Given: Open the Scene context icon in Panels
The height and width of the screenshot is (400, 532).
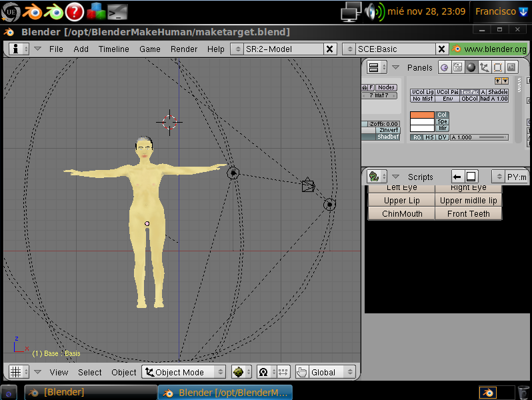Looking at the screenshot, I should (x=511, y=67).
